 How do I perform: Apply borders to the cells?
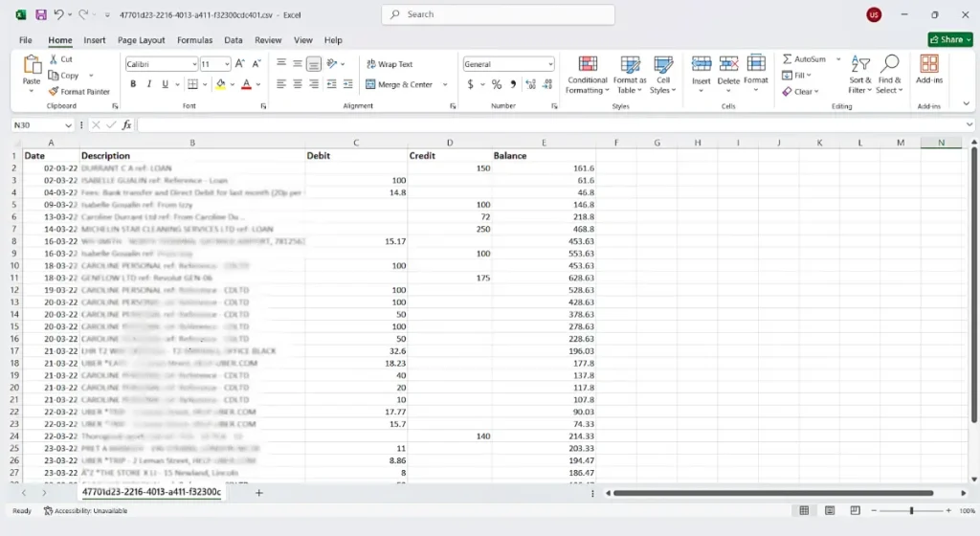tap(192, 84)
